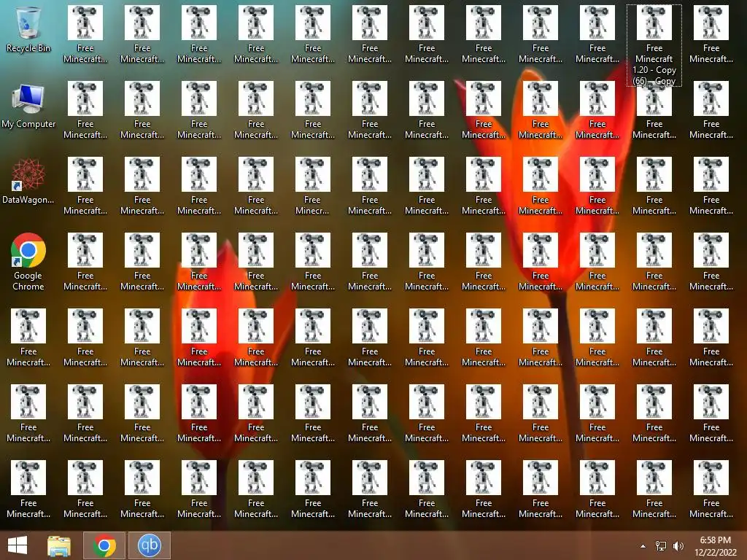
Task: Open the Windows Start menu
Action: coord(18,545)
